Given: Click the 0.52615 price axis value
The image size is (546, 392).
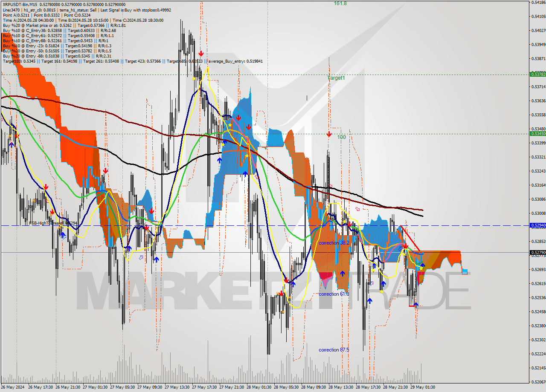Looking at the screenshot, I should pyautogui.click(x=538, y=284).
